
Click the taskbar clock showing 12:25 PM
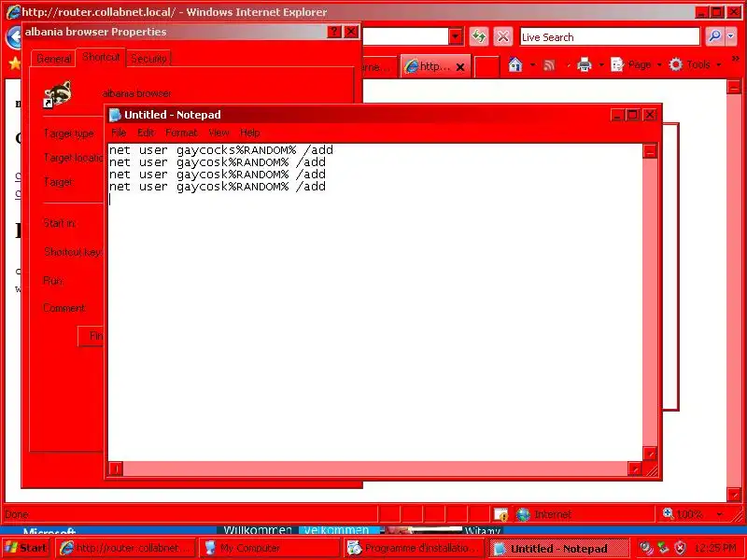[715, 548]
